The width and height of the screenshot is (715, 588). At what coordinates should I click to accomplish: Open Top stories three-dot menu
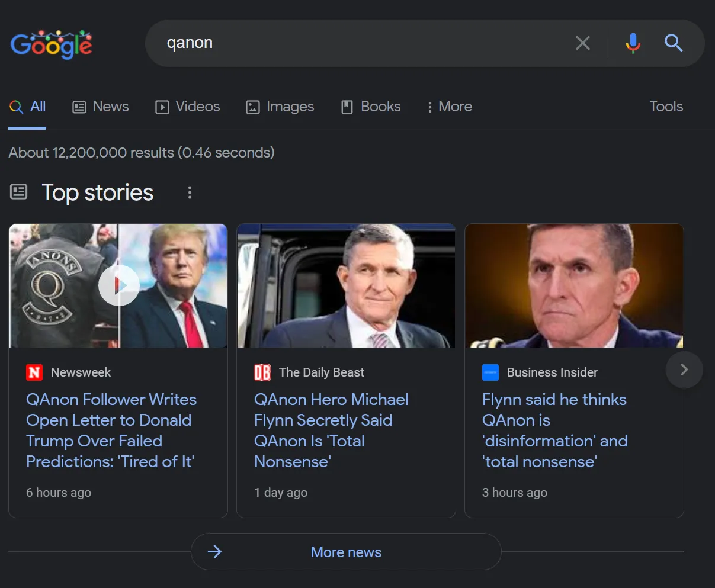point(190,192)
